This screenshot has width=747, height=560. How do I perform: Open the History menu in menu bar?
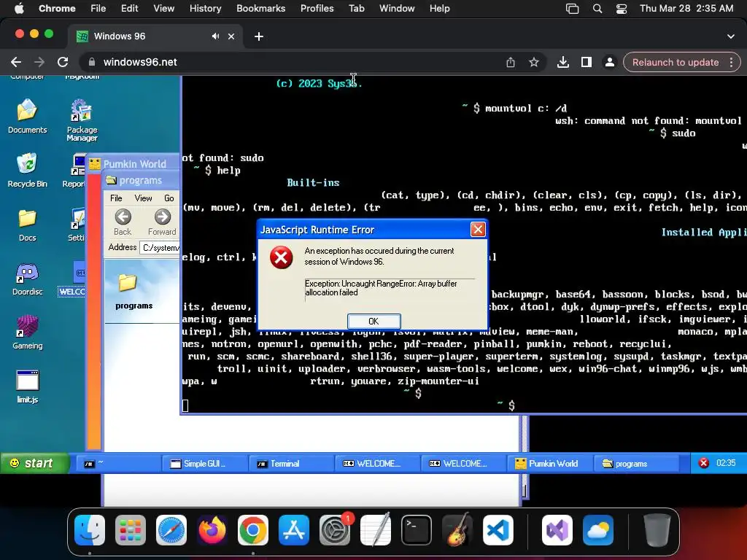(x=205, y=8)
